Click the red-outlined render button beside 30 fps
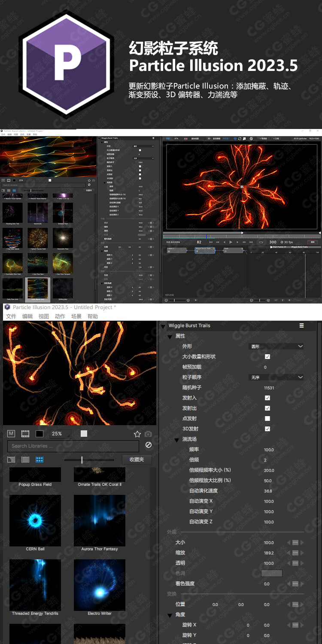 pyautogui.click(x=313, y=242)
